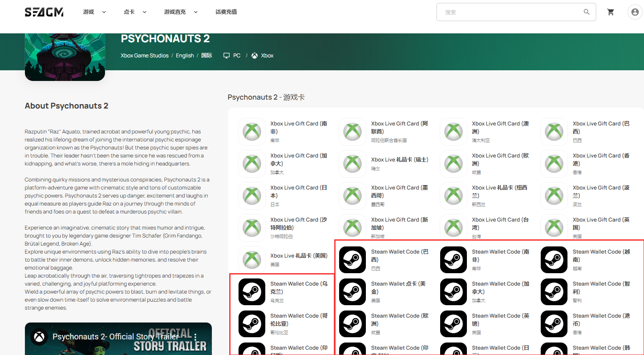
Task: Expand the 点卡 dropdown menu
Action: coord(135,12)
